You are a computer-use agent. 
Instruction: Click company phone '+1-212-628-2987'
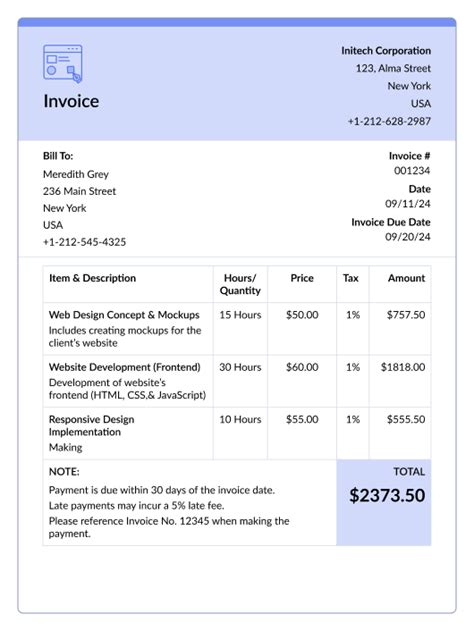point(390,121)
